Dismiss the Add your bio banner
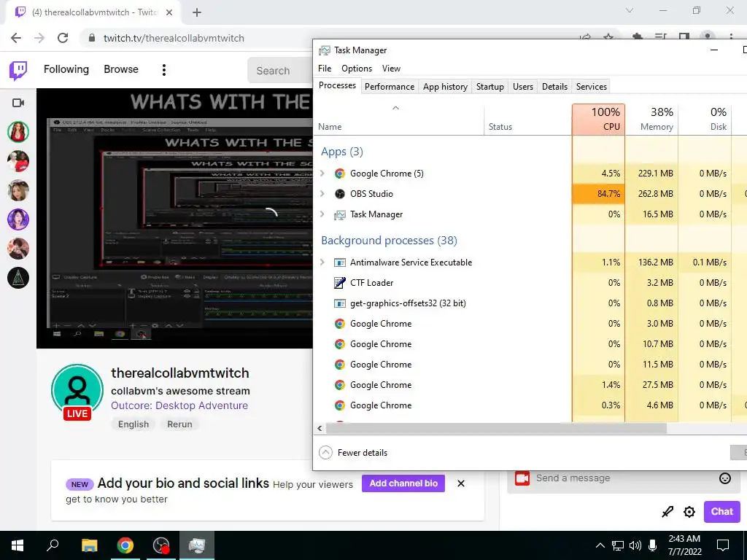Viewport: 747px width, 560px height. click(461, 483)
